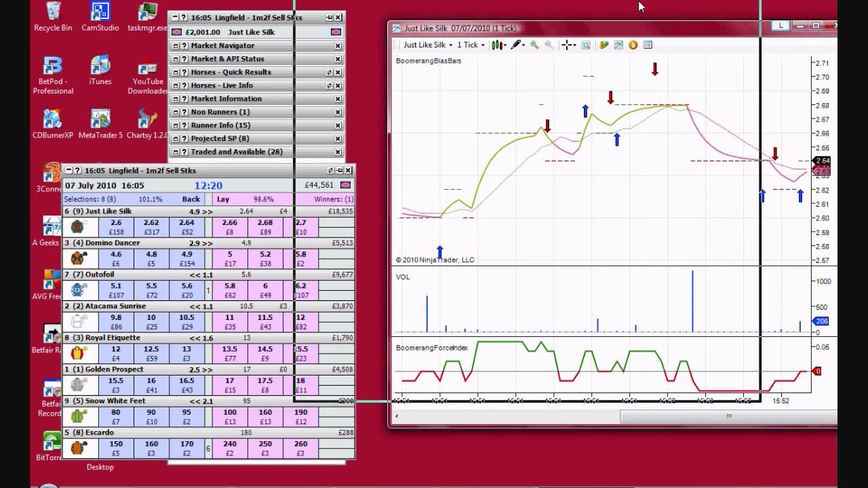This screenshot has height=488, width=868.
Task: Launch iTunes from desktop
Action: click(100, 70)
